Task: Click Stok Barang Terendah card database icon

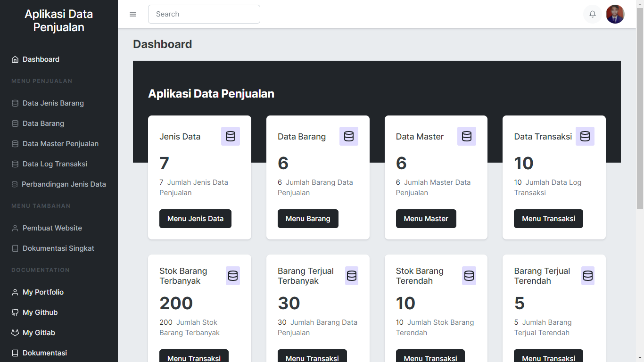Action: coord(469,276)
